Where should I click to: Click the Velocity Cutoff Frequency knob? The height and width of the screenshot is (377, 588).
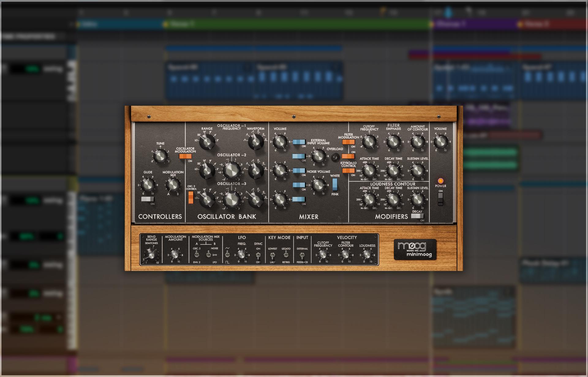pyautogui.click(x=323, y=255)
